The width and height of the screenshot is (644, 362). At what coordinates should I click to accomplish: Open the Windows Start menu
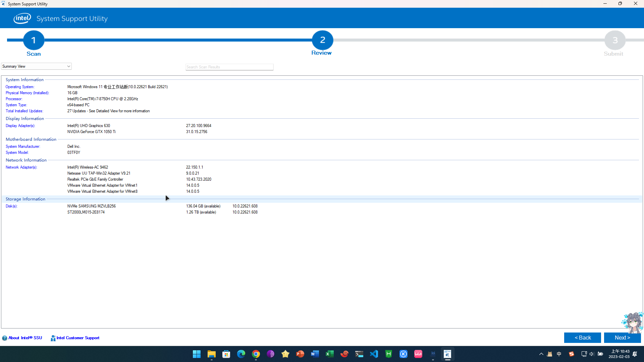point(197,354)
